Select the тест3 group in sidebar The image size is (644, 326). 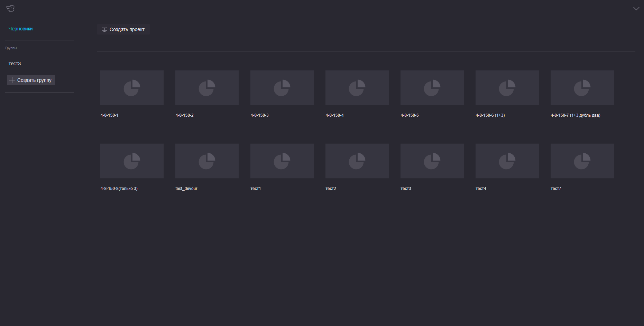15,64
